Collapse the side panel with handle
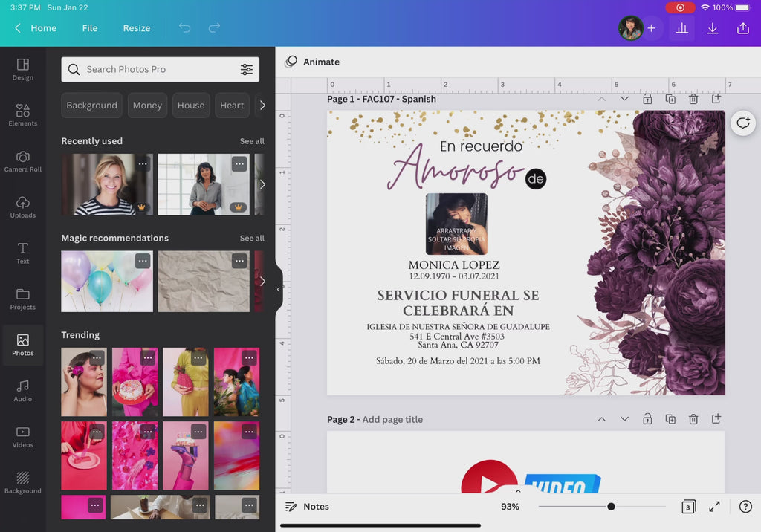 279,289
